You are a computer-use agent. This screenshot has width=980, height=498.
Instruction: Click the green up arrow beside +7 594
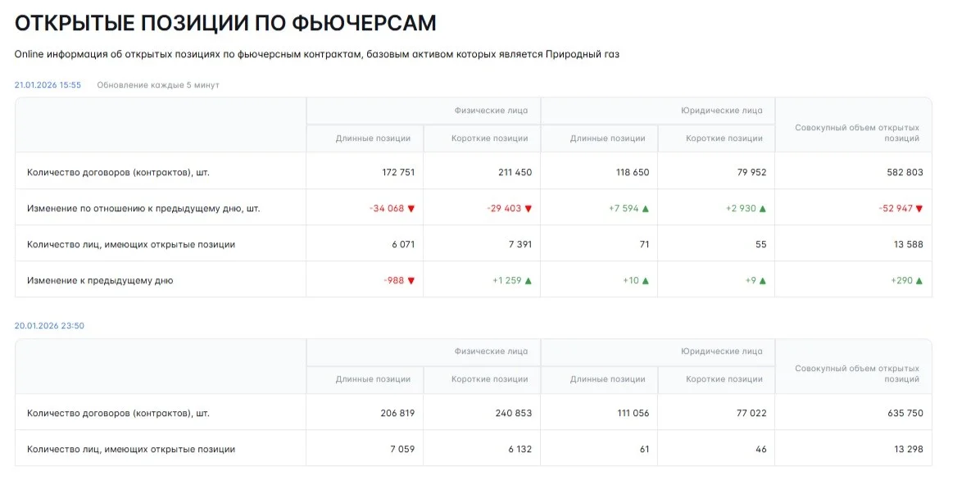click(646, 209)
